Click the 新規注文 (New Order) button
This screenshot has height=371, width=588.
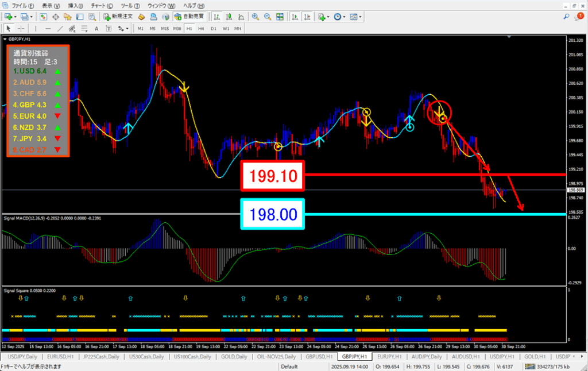coord(118,17)
